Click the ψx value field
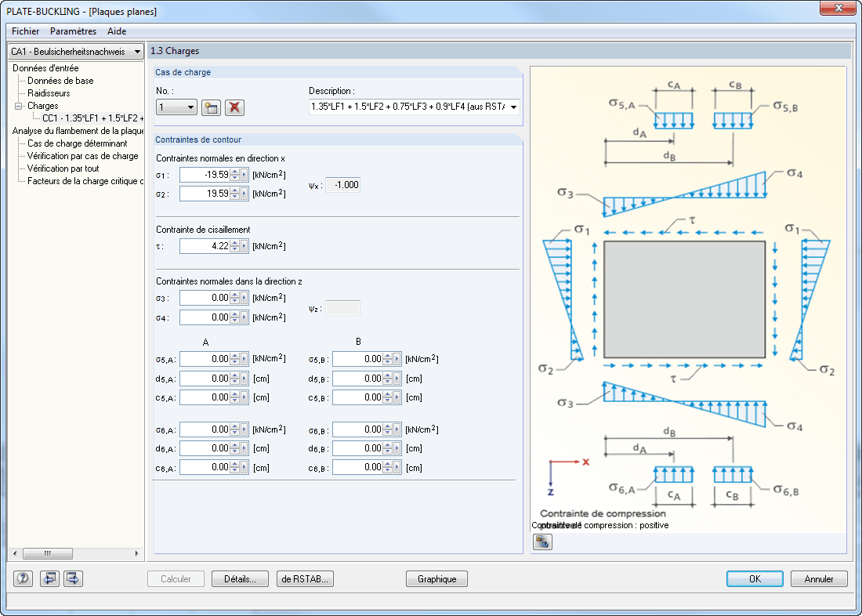The height and width of the screenshot is (616, 862). [343, 185]
